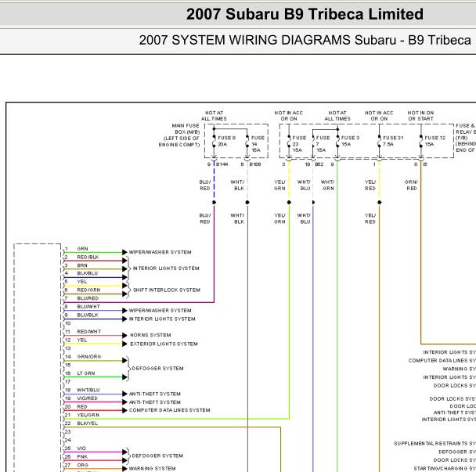Viewport: 476px width, 472px height.
Task: Select pin 26 "PNK" wire label
Action: pyautogui.click(x=82, y=457)
